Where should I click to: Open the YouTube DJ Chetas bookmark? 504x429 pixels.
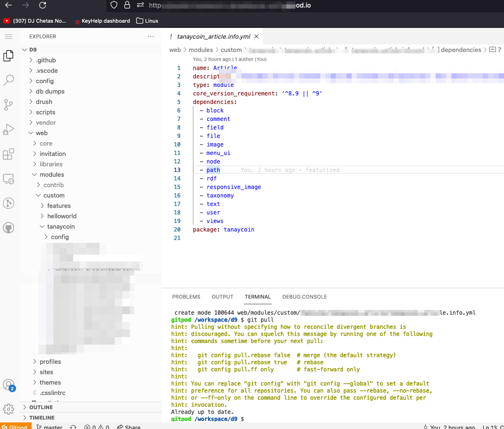[35, 21]
